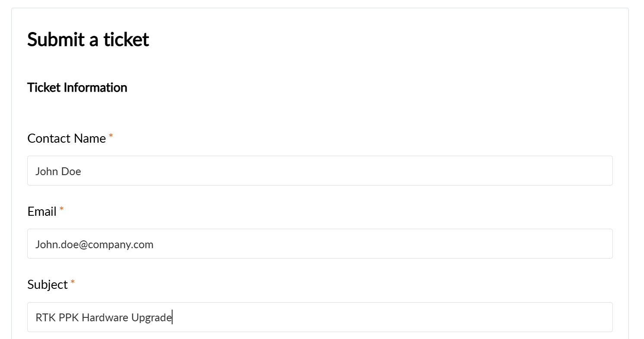Focus the Email input field

point(320,244)
